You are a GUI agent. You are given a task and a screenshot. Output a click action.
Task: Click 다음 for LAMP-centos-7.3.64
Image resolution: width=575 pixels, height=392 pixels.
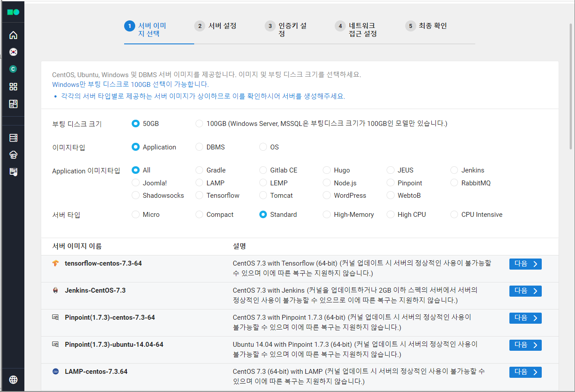525,372
